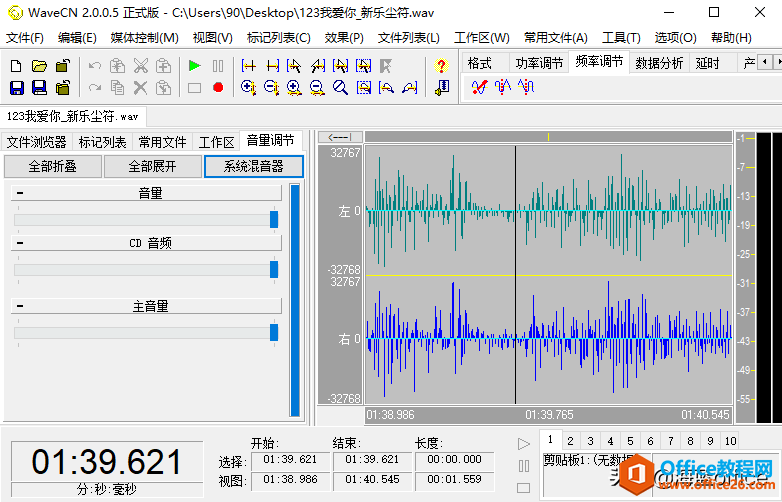The height and width of the screenshot is (502, 782).
Task: Start recording with the red record button
Action: pos(218,88)
